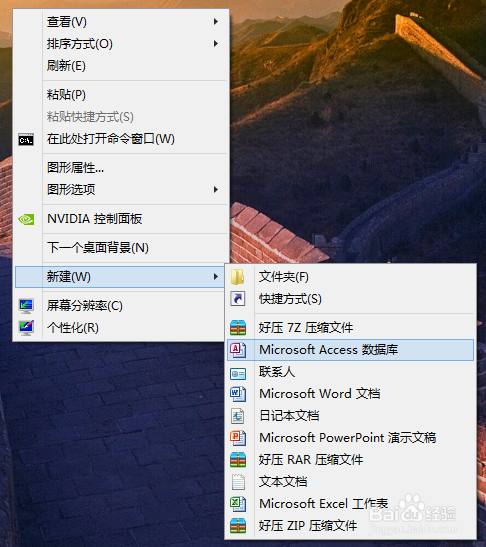Click the command prompt icon beside 在此处打开命令窗口

pos(26,140)
